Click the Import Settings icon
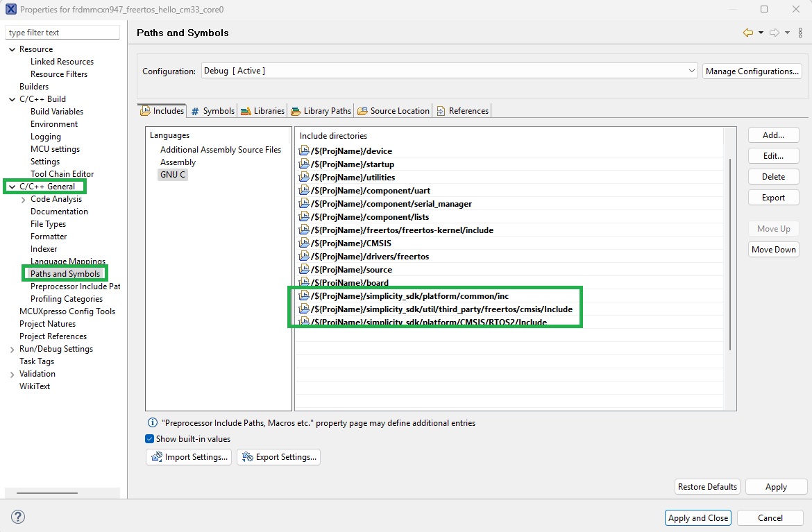This screenshot has height=532, width=812. pyautogui.click(x=156, y=456)
